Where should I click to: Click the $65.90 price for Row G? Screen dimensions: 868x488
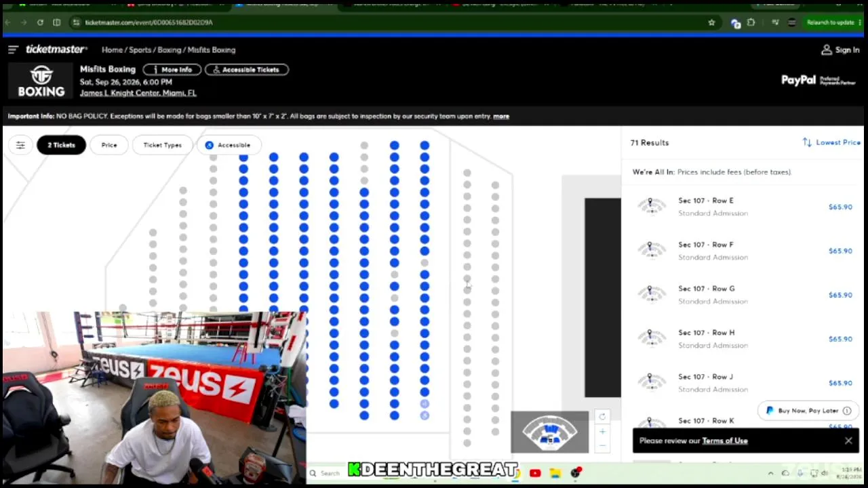840,295
